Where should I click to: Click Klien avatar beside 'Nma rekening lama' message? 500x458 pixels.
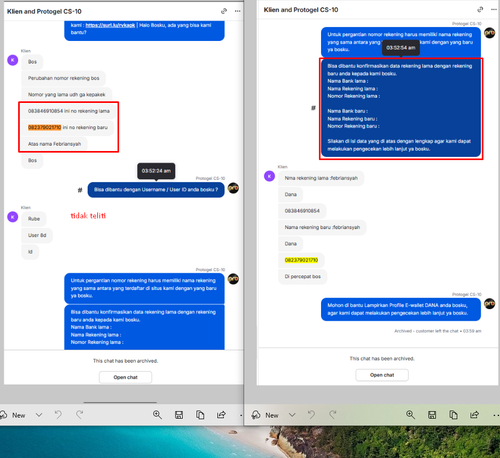coord(269,176)
